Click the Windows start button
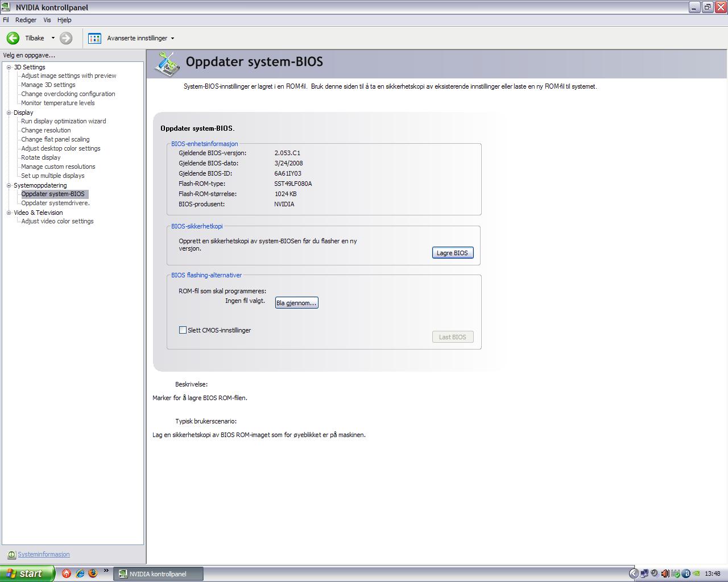The height and width of the screenshot is (582, 728). [x=27, y=573]
